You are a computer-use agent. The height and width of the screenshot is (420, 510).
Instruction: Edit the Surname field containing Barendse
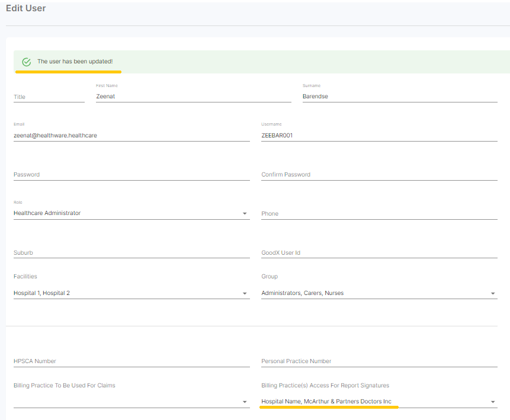click(399, 96)
